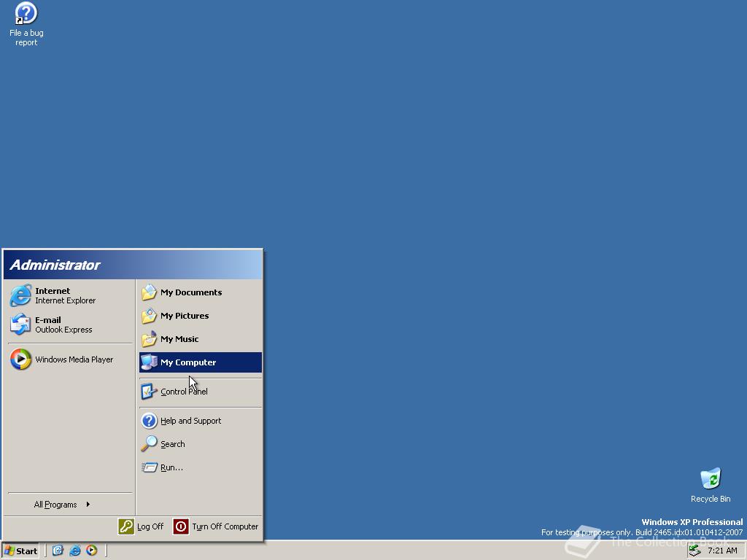Click Turn Off Computer button
747x560 pixels.
pos(216,526)
